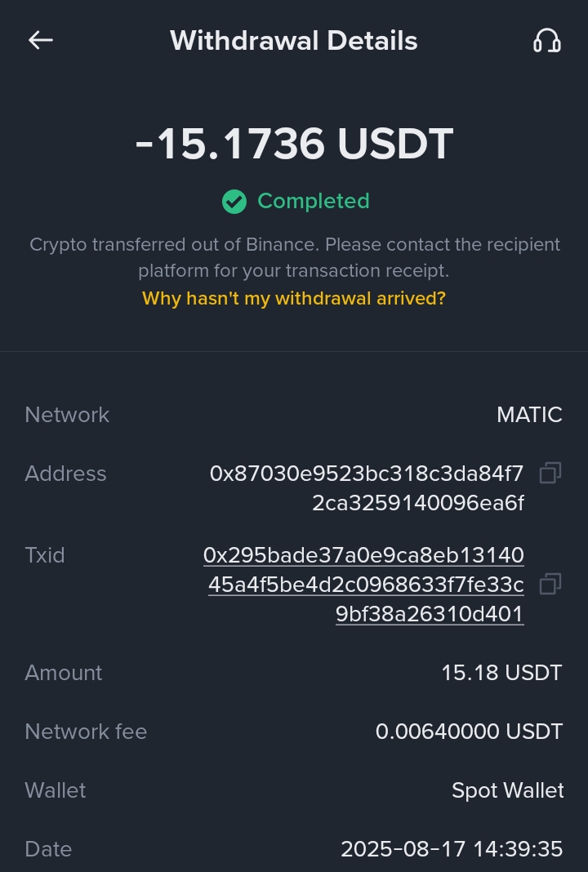The width and height of the screenshot is (588, 872).
Task: Open customer support headset icon
Action: pyautogui.click(x=546, y=40)
